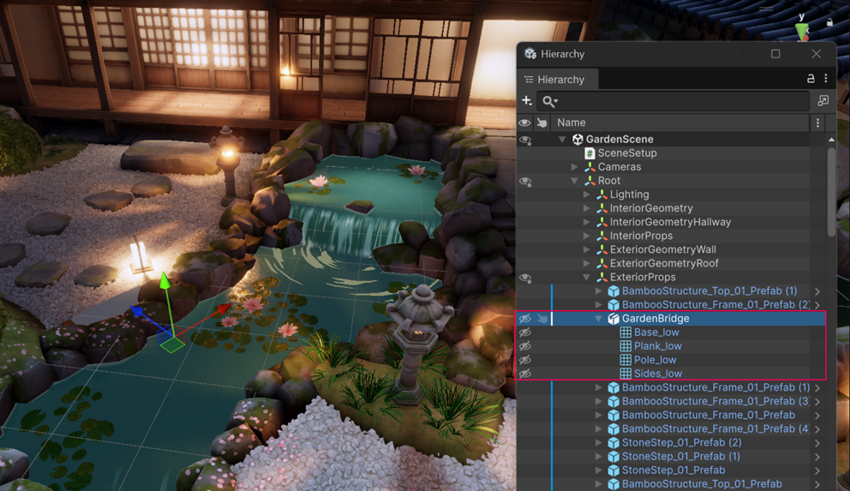Open BambooStructure_Frame_01_Prefab (1) via right chevron

click(x=817, y=388)
